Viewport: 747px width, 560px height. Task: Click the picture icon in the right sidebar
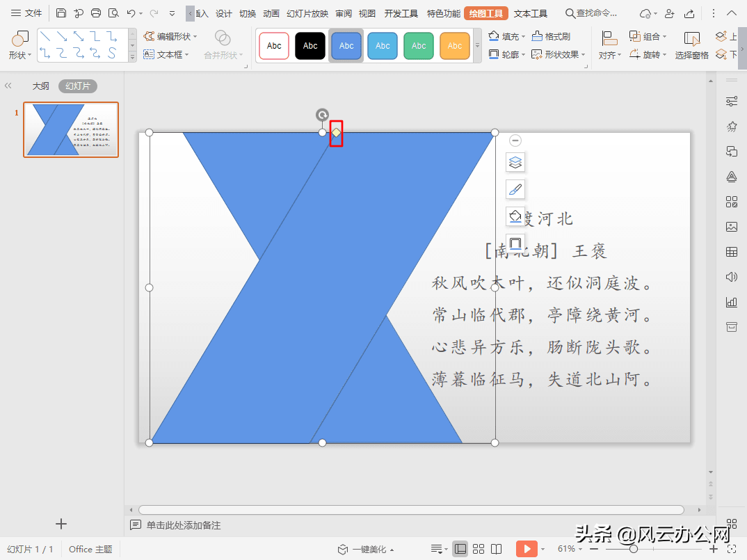coord(732,227)
